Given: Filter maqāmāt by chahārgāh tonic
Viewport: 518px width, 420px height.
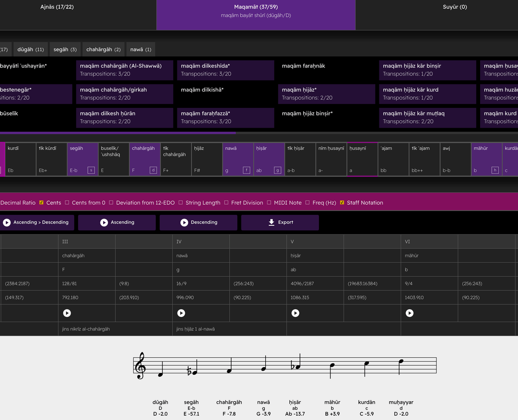Looking at the screenshot, I should pyautogui.click(x=103, y=49).
